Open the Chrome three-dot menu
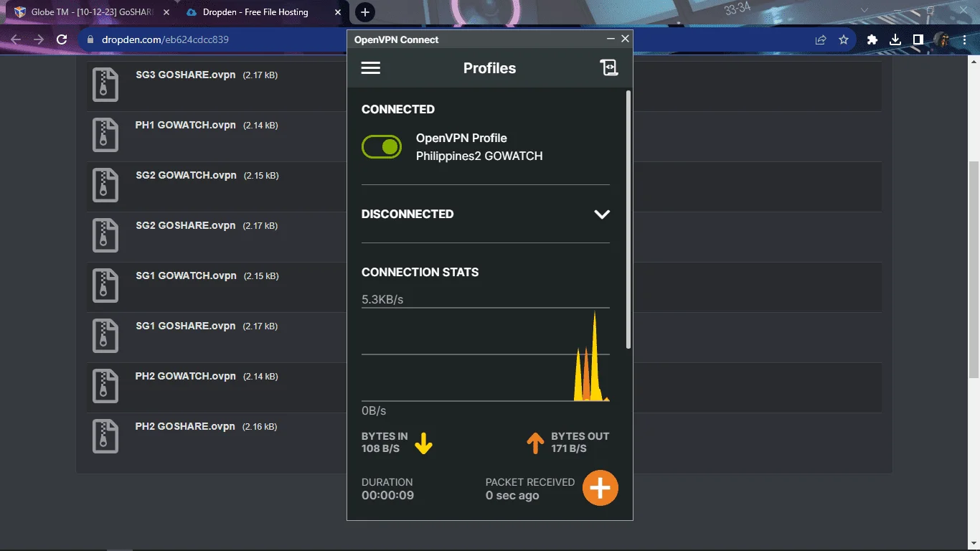 pyautogui.click(x=963, y=40)
